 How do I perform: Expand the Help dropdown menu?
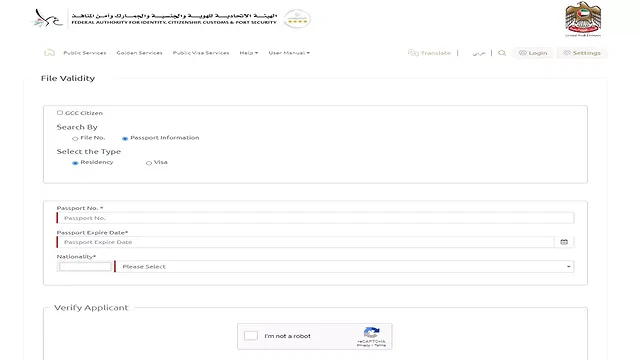click(x=249, y=53)
